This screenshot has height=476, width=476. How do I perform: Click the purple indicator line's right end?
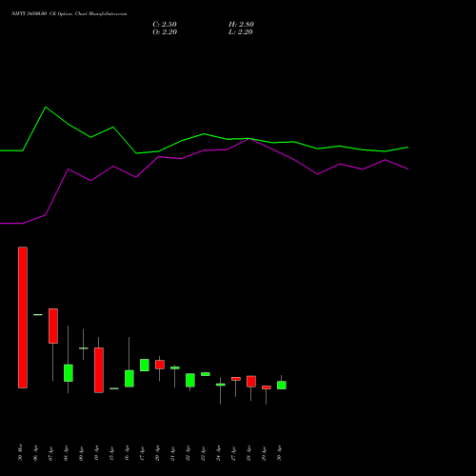(x=407, y=169)
